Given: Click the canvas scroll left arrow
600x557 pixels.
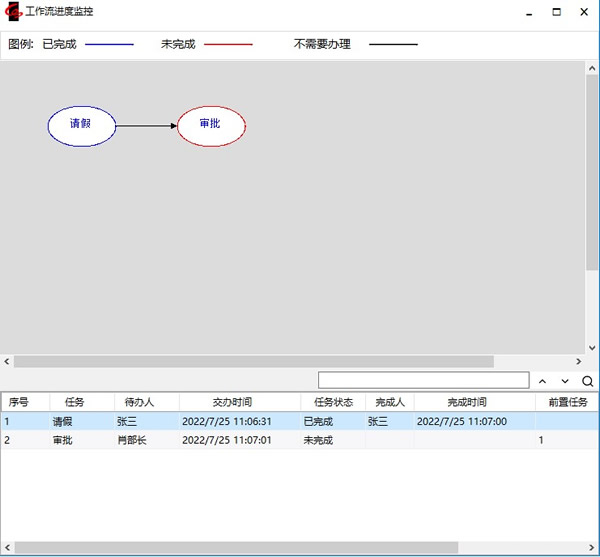Looking at the screenshot, I should click(7, 361).
